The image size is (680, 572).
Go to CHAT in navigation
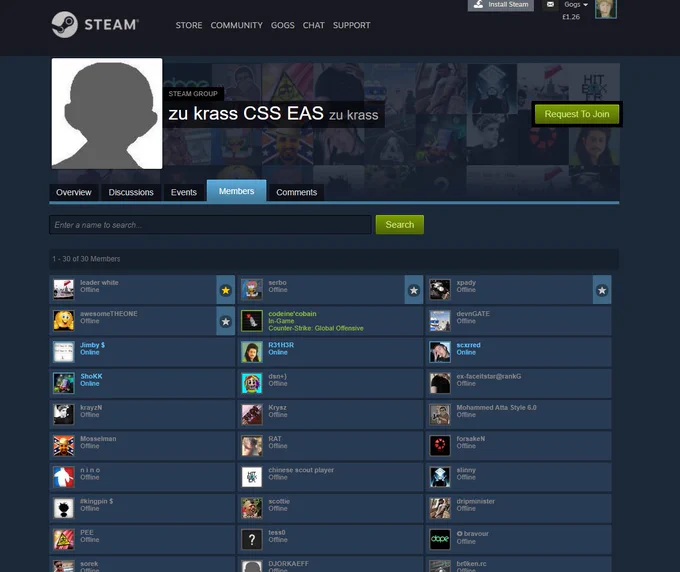pos(314,25)
